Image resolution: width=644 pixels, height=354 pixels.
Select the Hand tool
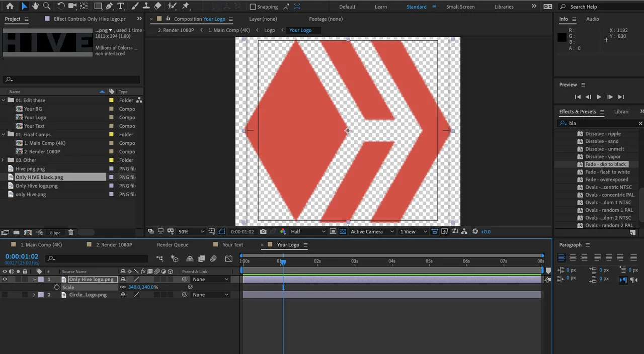click(x=35, y=6)
